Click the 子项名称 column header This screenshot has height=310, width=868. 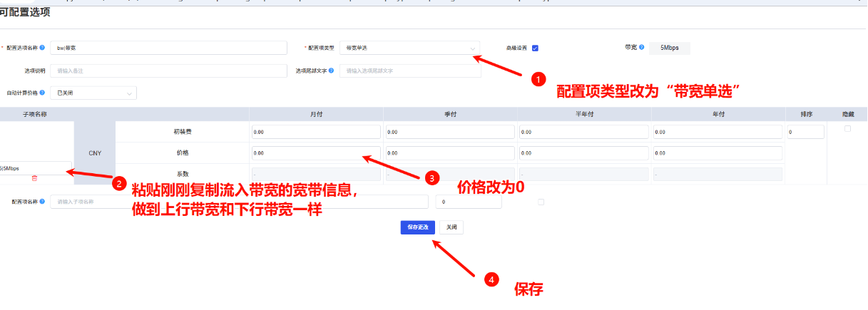tap(34, 114)
